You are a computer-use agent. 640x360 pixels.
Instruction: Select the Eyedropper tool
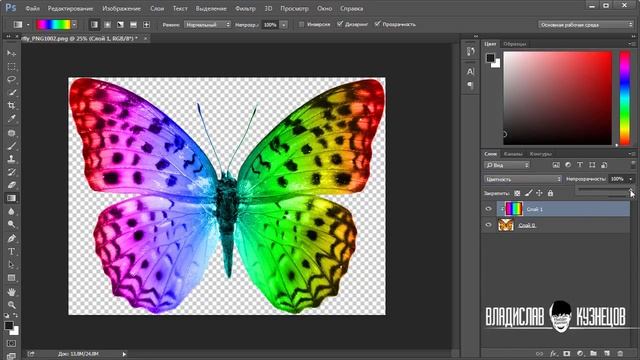click(11, 119)
